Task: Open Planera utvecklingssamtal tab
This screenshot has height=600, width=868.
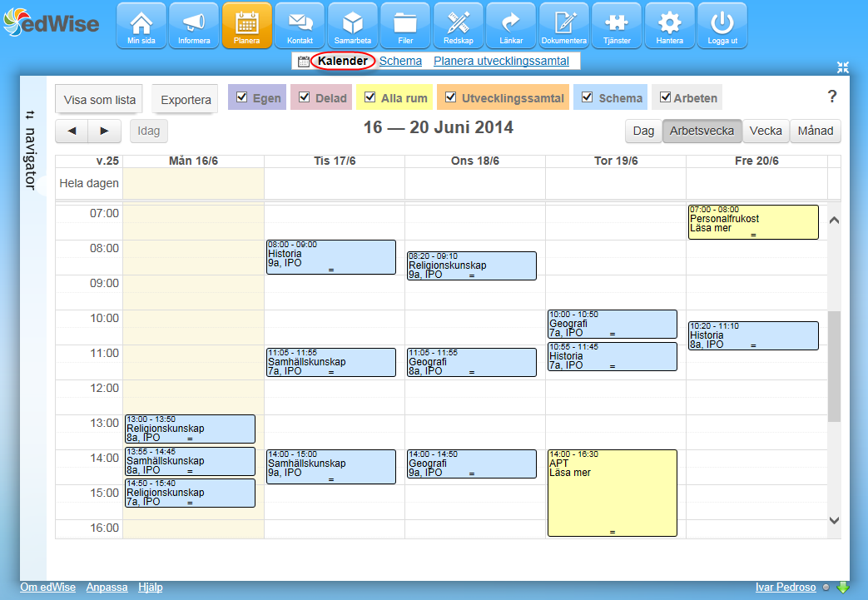Action: click(x=501, y=61)
